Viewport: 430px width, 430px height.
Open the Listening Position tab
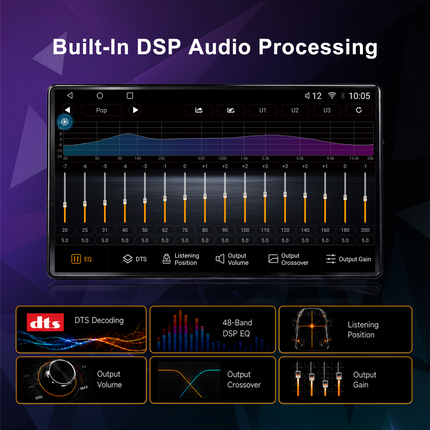(181, 259)
